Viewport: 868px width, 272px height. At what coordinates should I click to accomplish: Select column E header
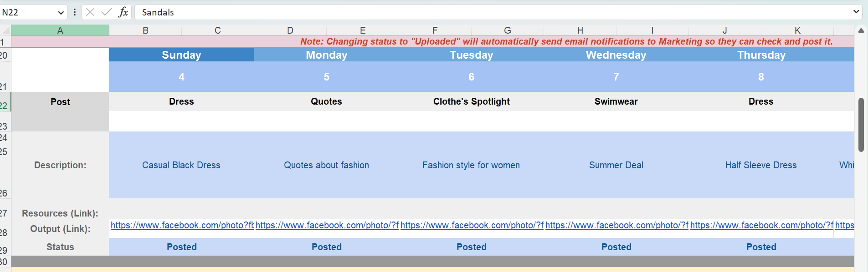click(x=363, y=30)
